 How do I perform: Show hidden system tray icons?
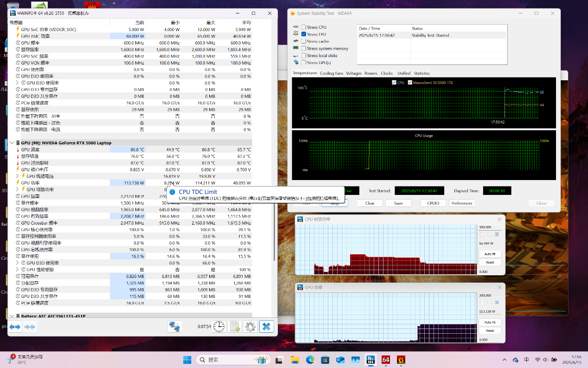(x=505, y=360)
